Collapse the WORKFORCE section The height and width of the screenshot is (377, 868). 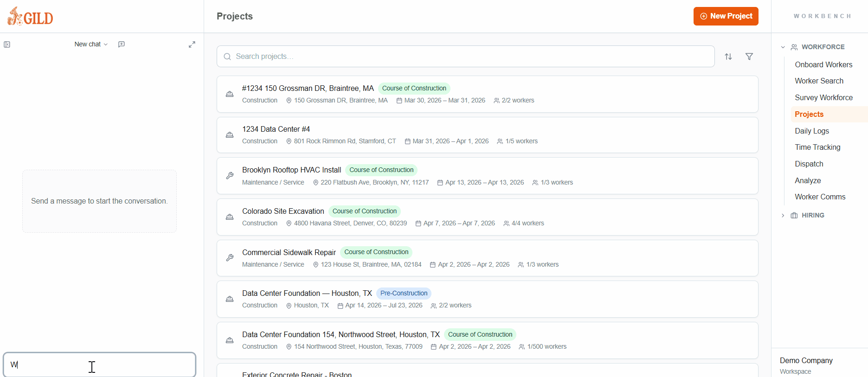[783, 47]
